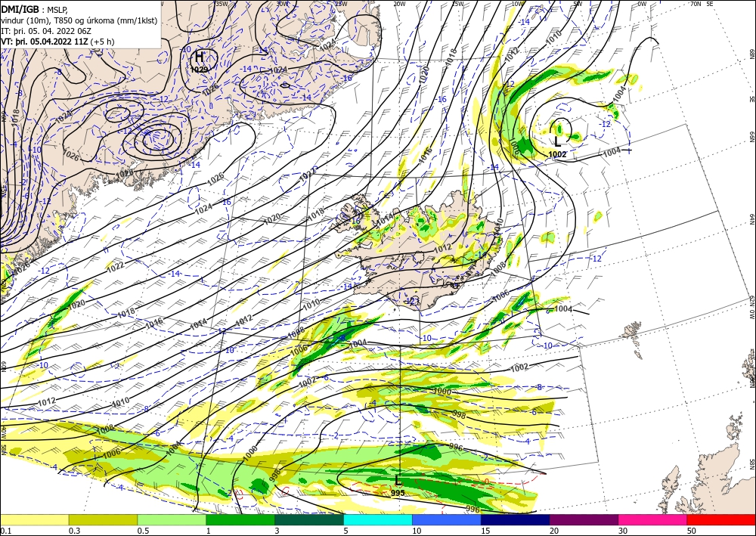Click the 20W longitude label

pyautogui.click(x=399, y=3)
